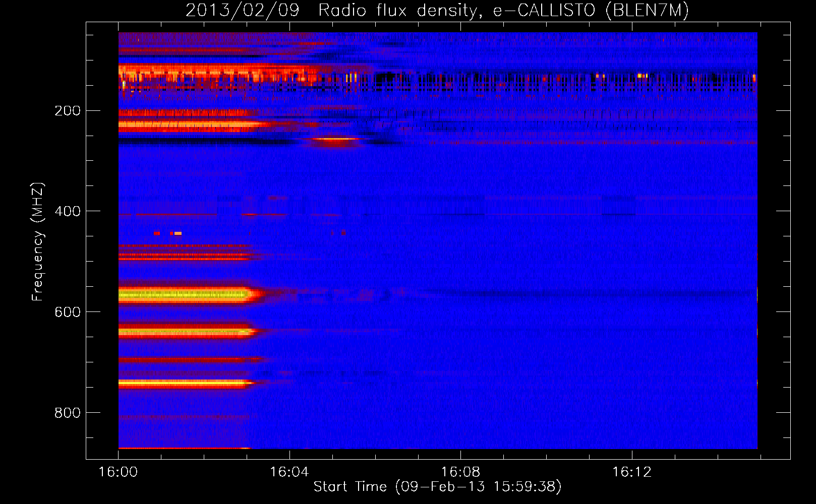Click the 16:08 time tick label
This screenshot has width=816, height=504.
click(x=460, y=472)
